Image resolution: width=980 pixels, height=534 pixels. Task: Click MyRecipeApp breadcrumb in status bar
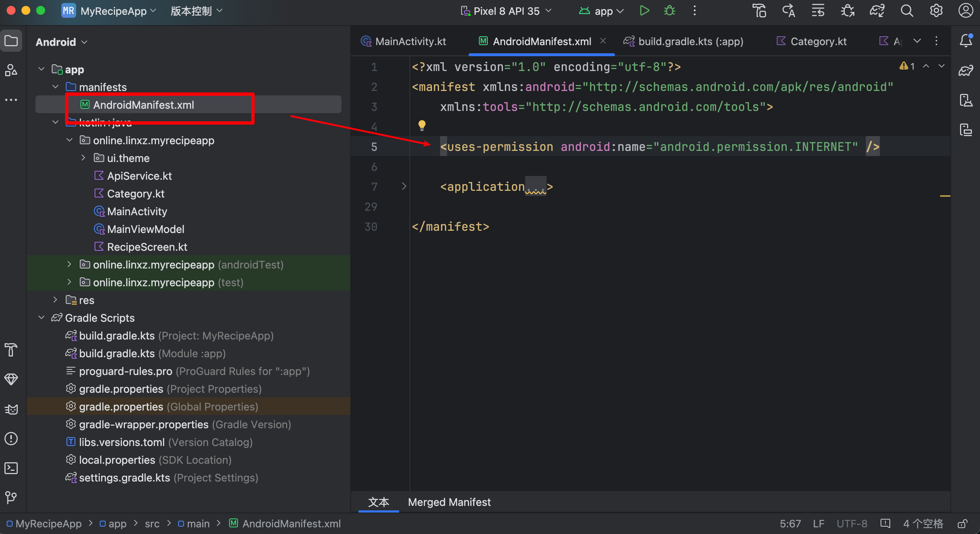44,524
